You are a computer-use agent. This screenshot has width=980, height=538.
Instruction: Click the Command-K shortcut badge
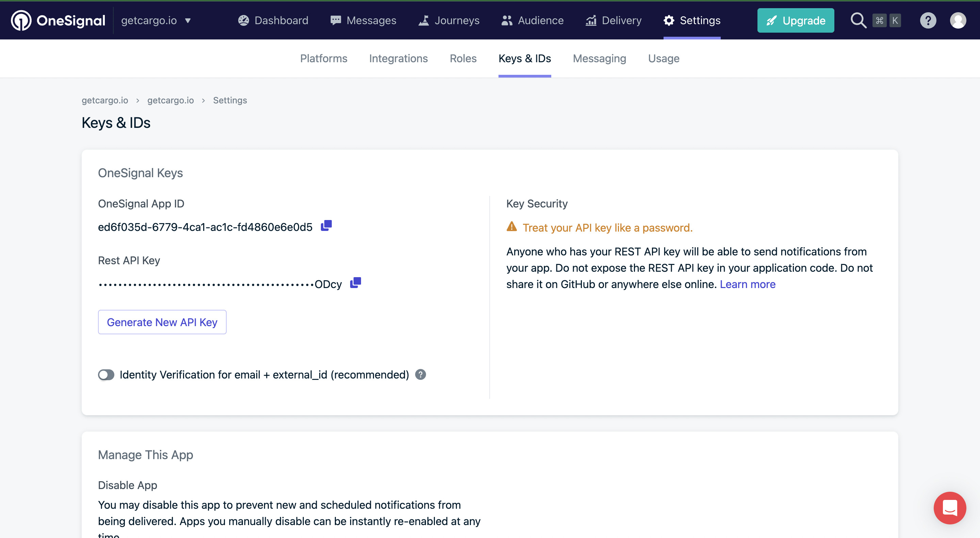tap(886, 20)
